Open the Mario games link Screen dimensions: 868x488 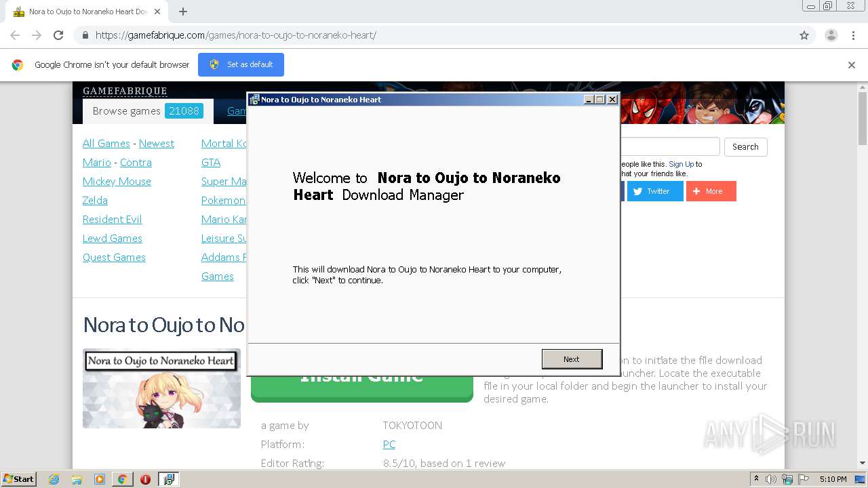coord(97,163)
